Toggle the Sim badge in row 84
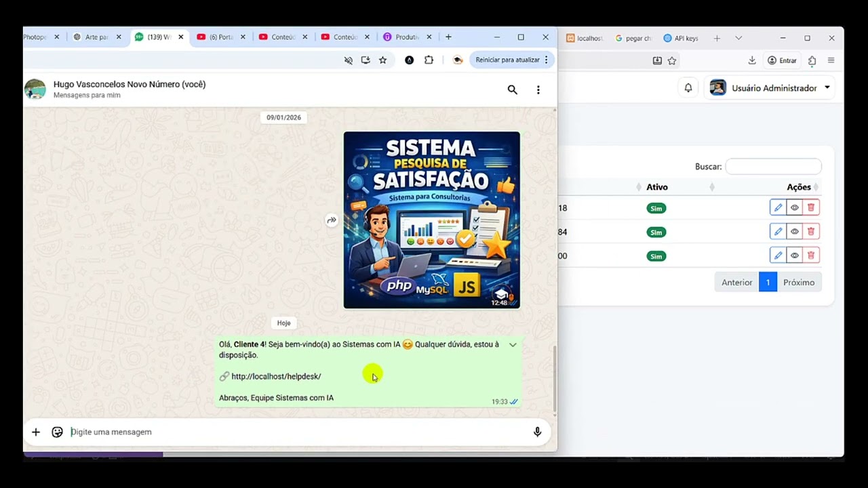868x488 pixels. (x=656, y=232)
